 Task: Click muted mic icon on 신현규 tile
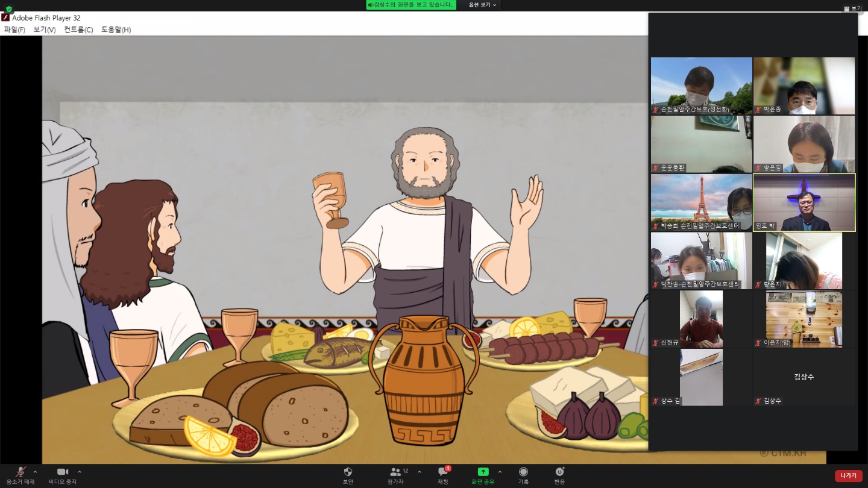coord(656,343)
